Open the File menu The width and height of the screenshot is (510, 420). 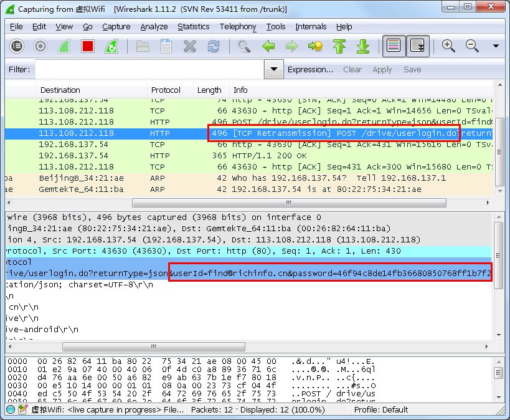click(16, 27)
